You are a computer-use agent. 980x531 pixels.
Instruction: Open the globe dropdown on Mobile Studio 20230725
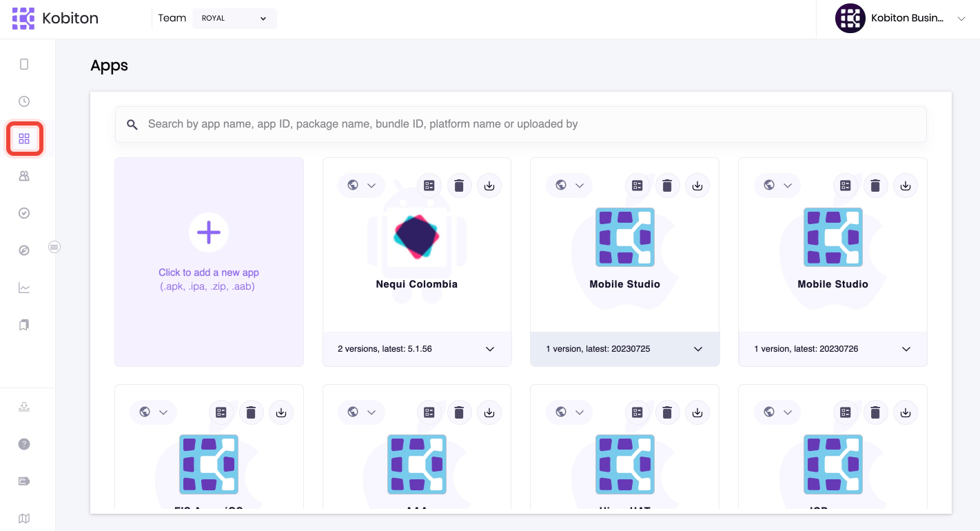[x=569, y=186]
